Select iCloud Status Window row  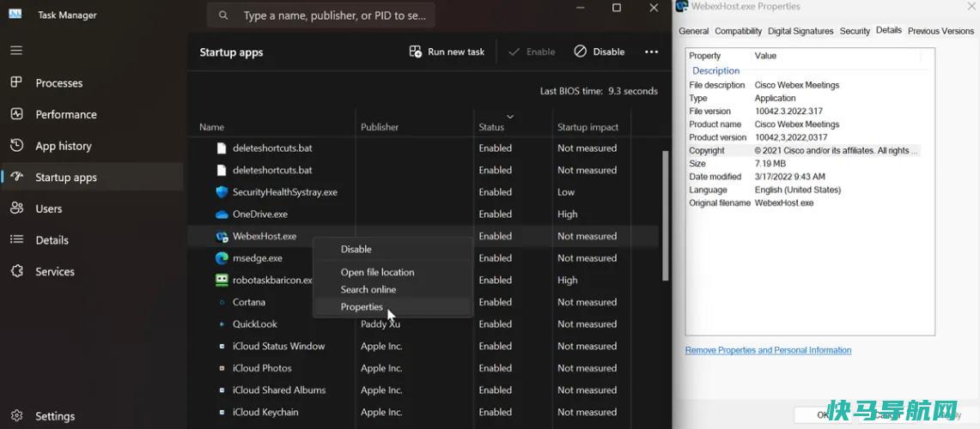pos(423,346)
